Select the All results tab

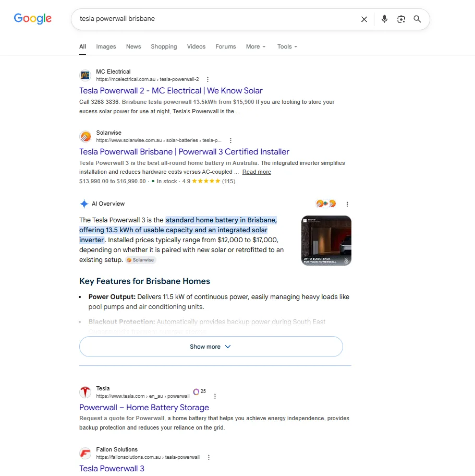(82, 46)
